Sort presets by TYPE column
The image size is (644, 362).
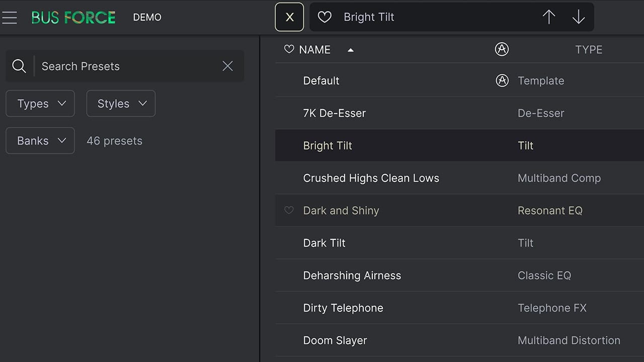tap(589, 49)
